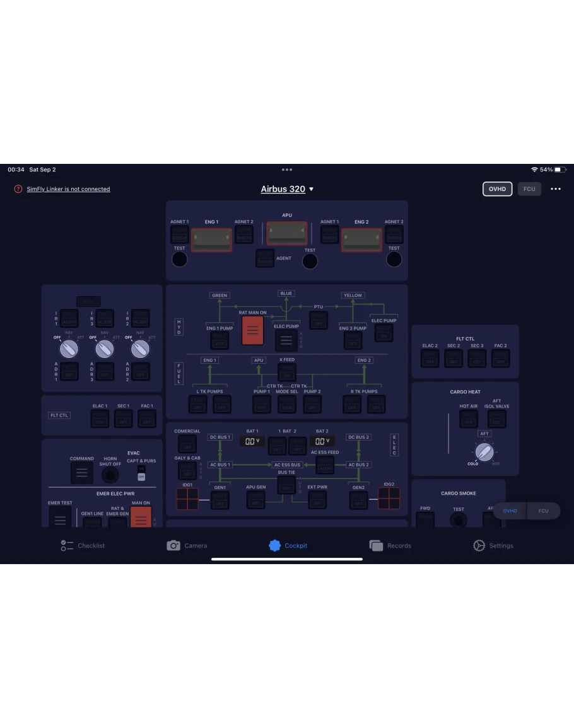Toggle the SEC 1 pushbutton

[x=123, y=419]
